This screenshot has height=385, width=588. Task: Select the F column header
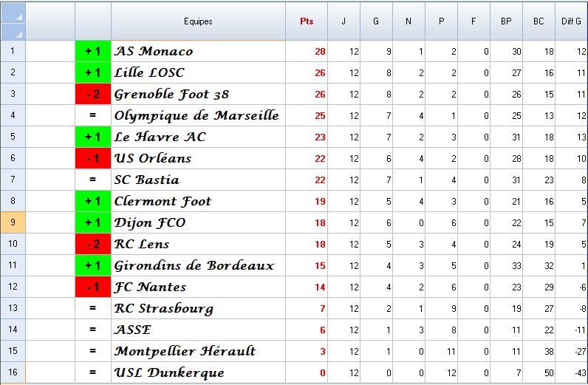click(x=474, y=21)
